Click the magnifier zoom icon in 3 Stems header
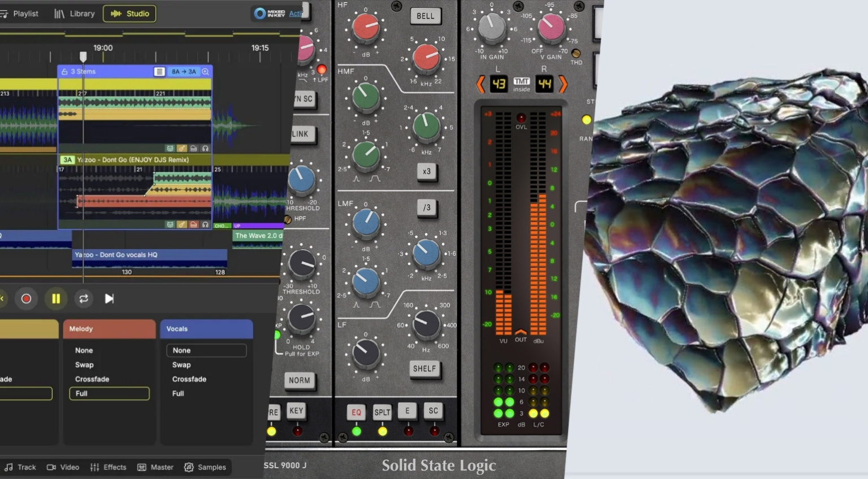This screenshot has height=479, width=868. (x=205, y=72)
